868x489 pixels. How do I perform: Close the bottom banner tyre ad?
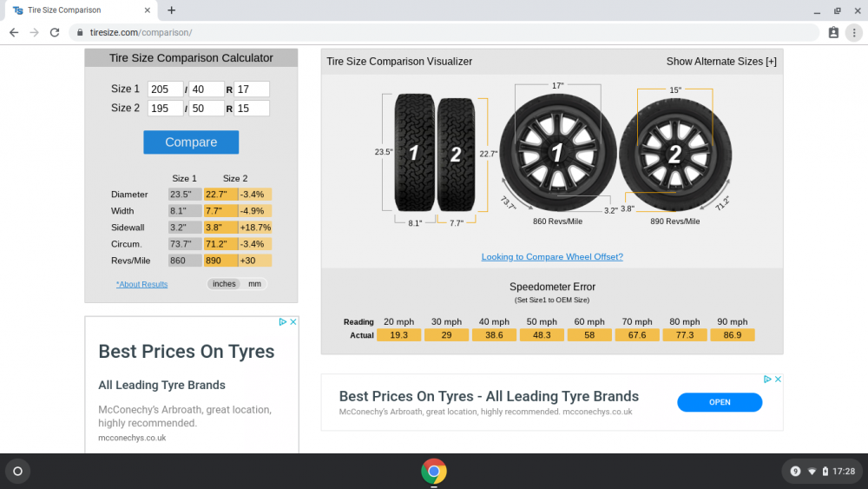coord(778,380)
